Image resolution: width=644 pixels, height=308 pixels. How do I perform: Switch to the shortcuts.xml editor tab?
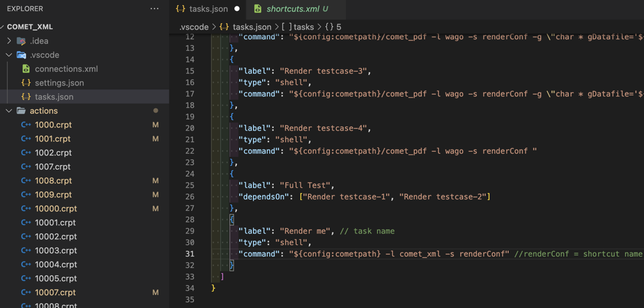coord(296,9)
